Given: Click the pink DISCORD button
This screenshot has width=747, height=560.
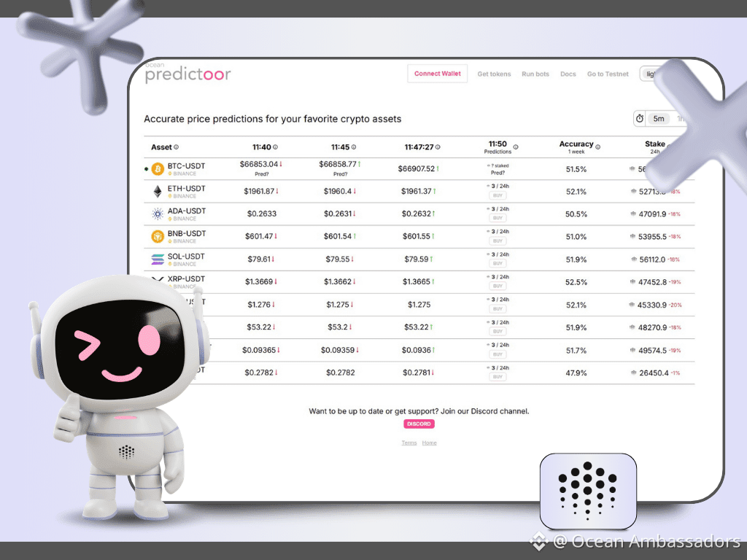Looking at the screenshot, I should 419,424.
